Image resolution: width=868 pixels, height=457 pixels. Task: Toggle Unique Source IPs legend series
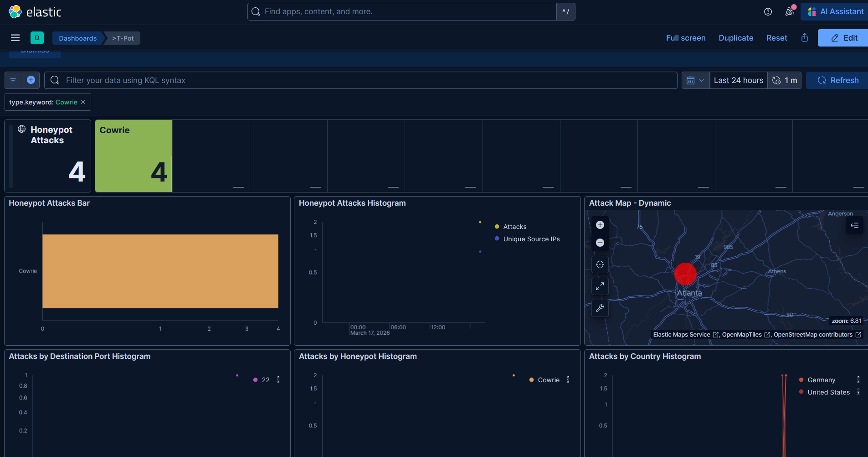tap(531, 239)
